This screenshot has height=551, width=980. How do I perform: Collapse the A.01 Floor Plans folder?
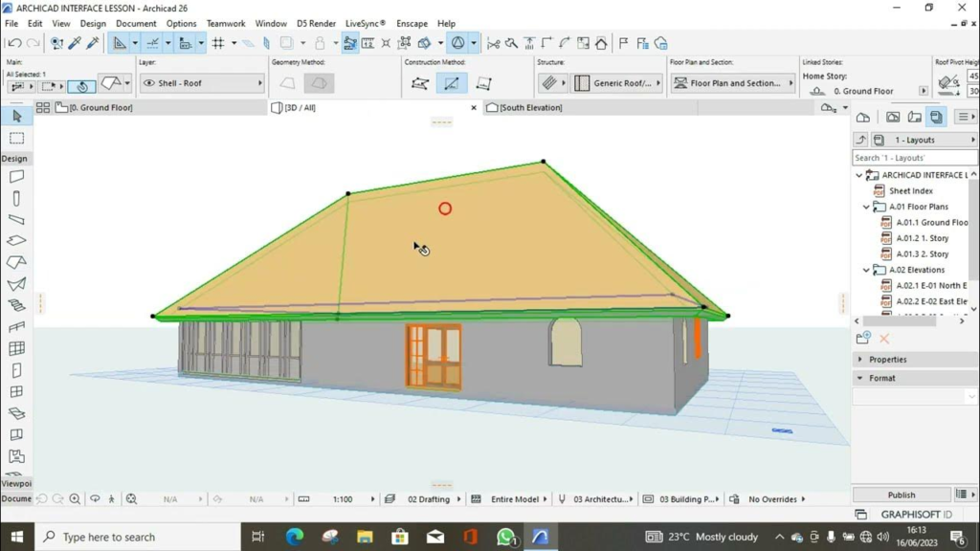pos(866,207)
